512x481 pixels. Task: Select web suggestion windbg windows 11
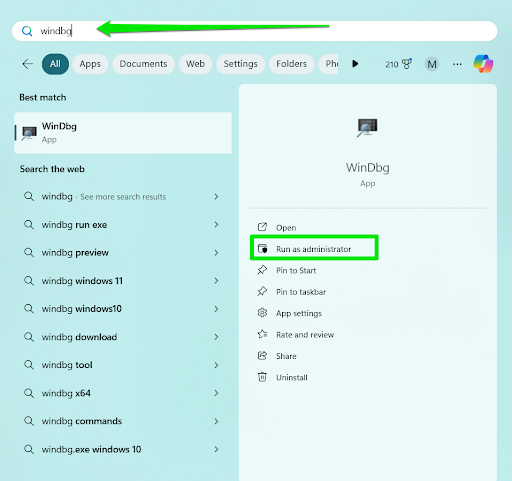pos(123,281)
